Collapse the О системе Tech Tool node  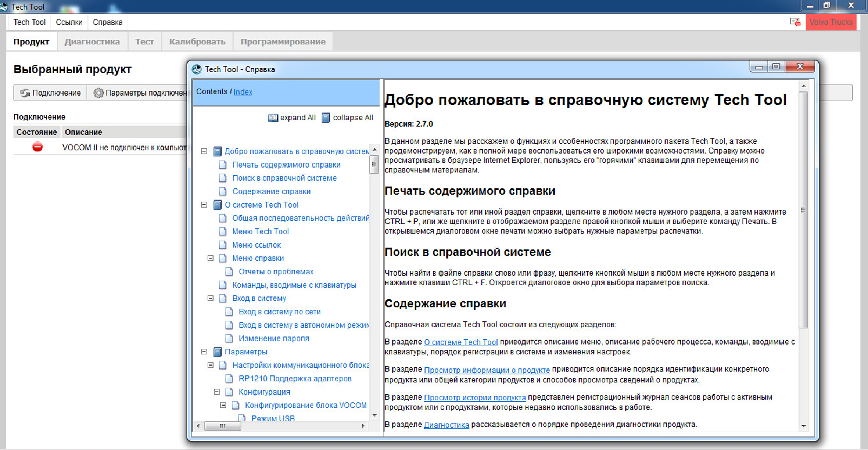(x=204, y=205)
